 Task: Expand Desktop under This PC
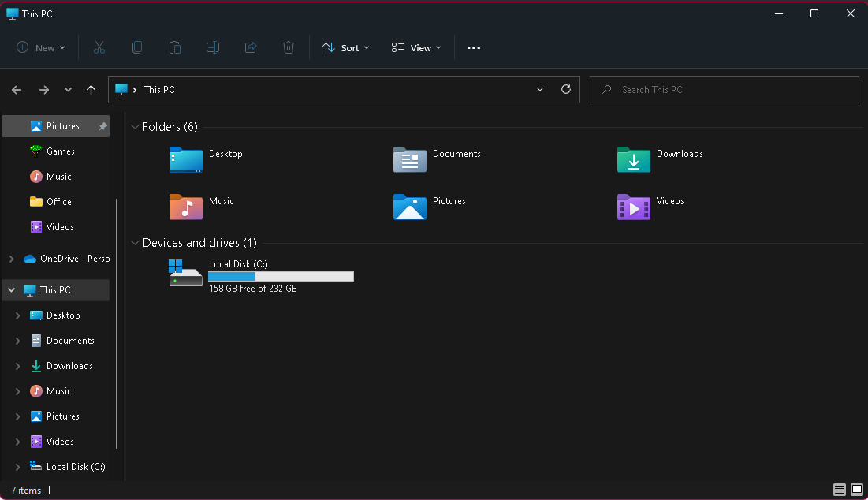[x=17, y=315]
